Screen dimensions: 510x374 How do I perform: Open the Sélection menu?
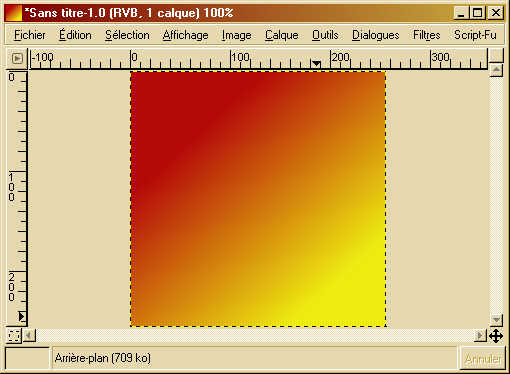(x=127, y=35)
